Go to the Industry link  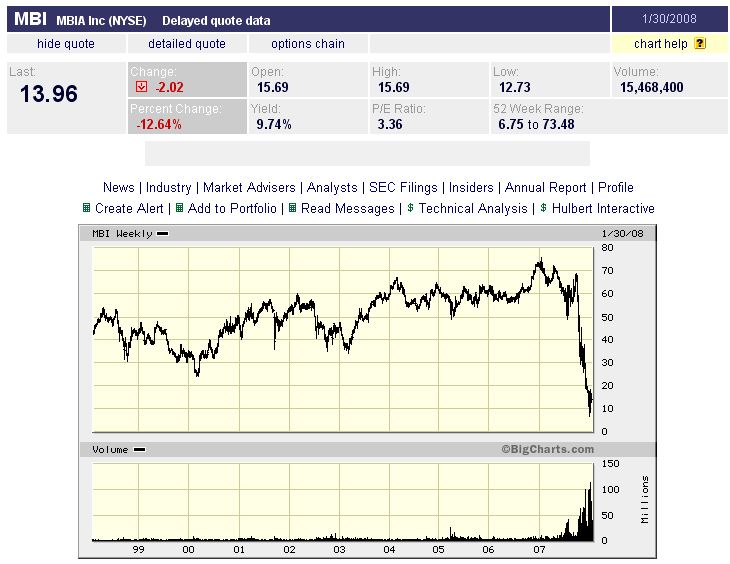[168, 188]
